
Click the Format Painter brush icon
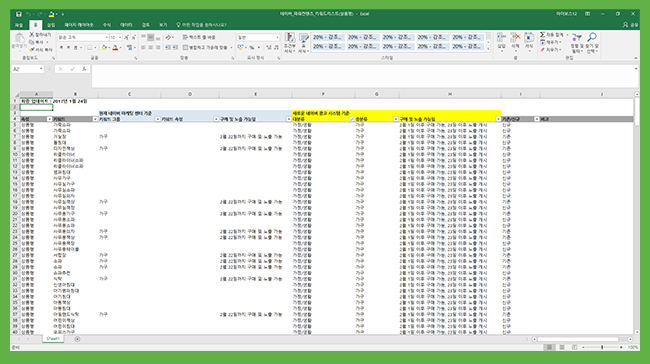(32, 50)
